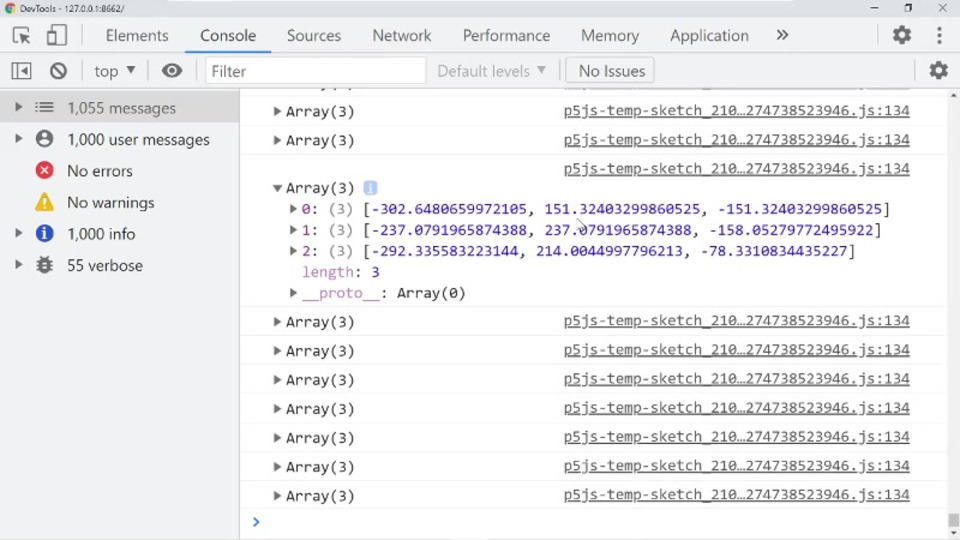The height and width of the screenshot is (540, 960).
Task: Expand the __proto__: Array(0) entry
Action: tap(293, 293)
